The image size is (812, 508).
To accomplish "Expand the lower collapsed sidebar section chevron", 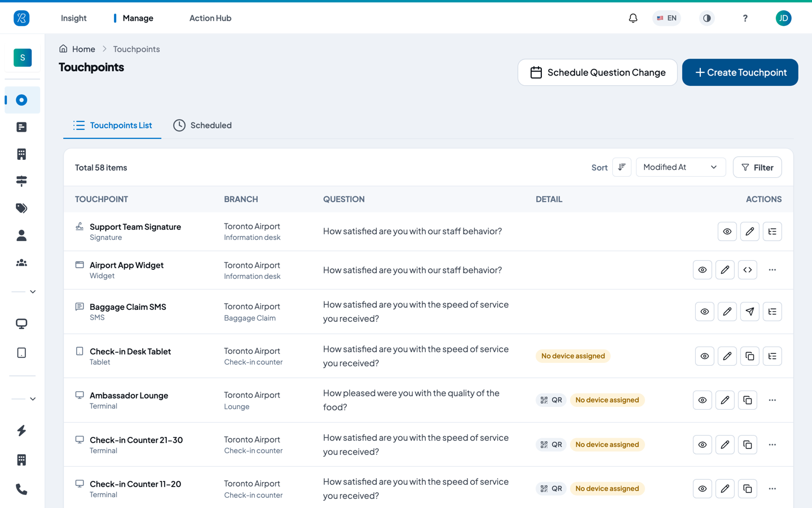I will (33, 399).
